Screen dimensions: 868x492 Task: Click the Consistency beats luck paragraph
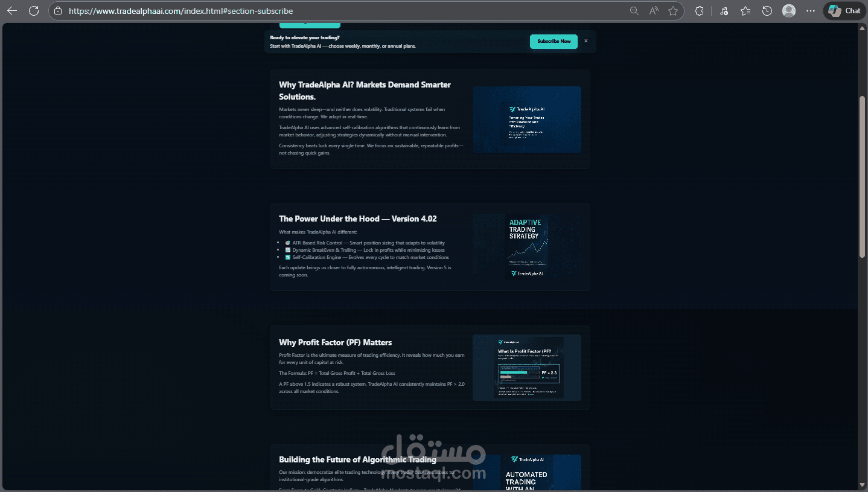tap(371, 149)
